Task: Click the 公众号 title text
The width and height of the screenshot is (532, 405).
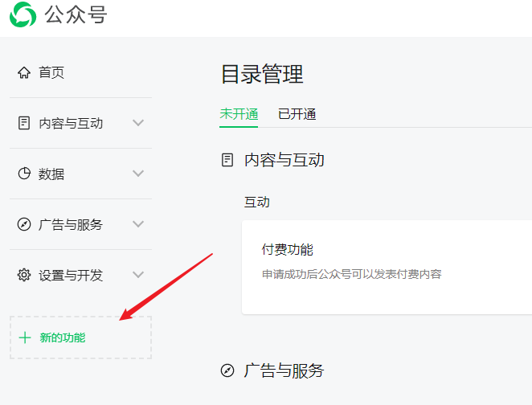Action: (x=76, y=14)
